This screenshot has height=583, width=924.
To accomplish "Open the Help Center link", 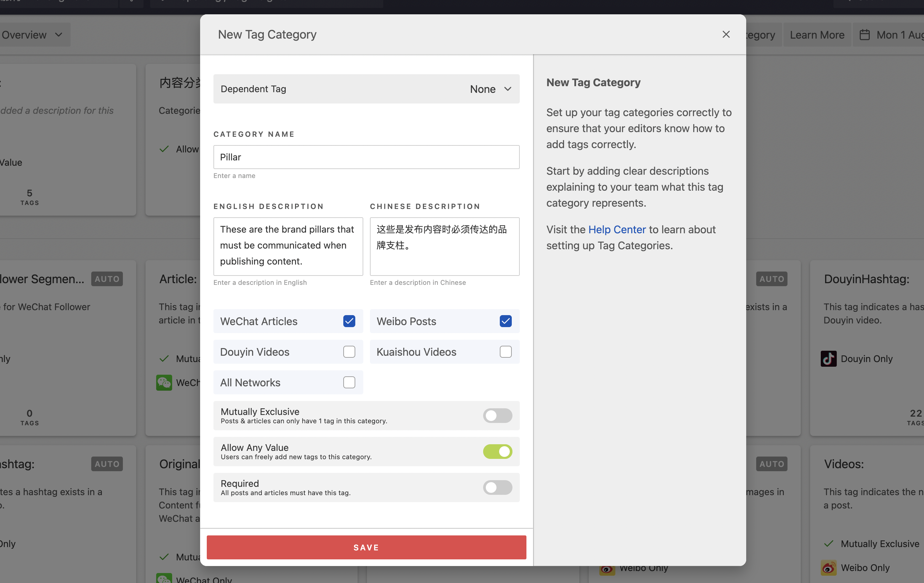I will click(x=617, y=230).
